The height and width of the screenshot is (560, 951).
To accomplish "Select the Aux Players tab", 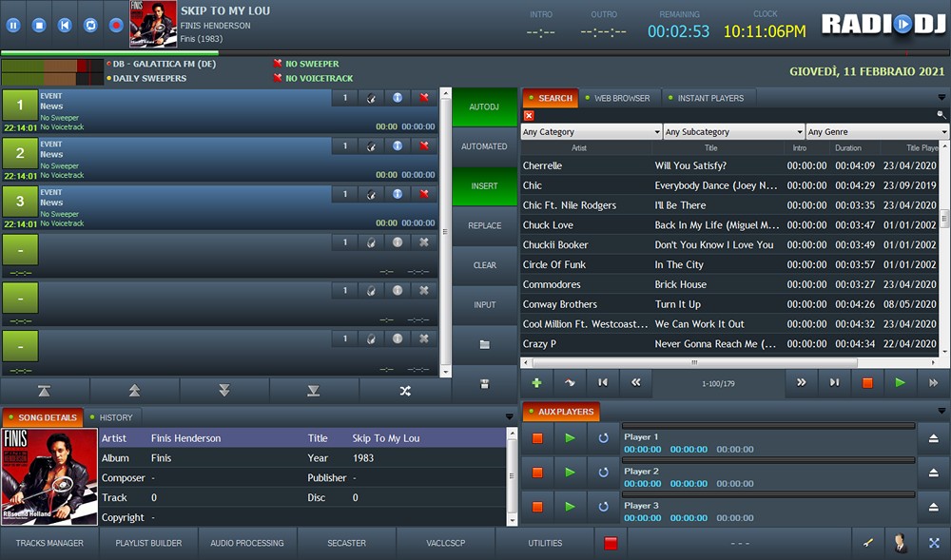I will coord(561,412).
